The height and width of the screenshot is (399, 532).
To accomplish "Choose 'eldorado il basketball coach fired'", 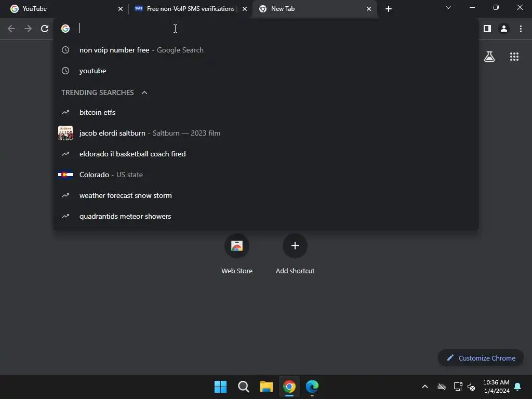I will (x=266, y=154).
